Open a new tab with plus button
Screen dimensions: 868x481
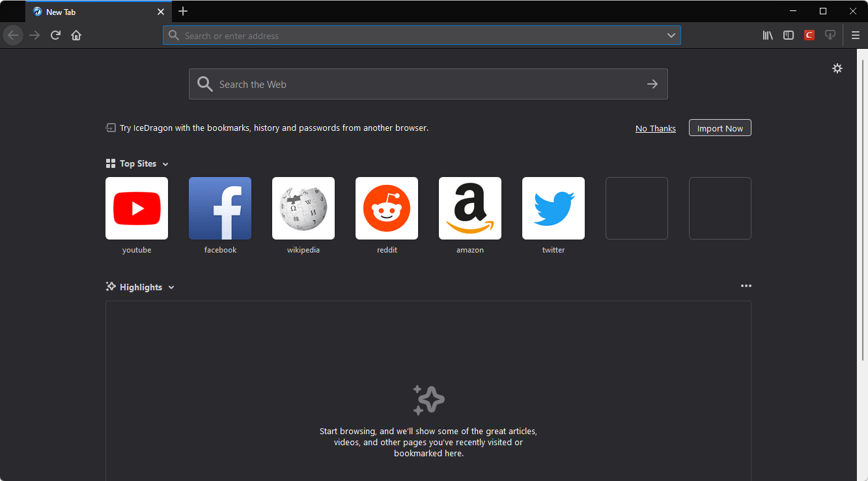[x=183, y=11]
